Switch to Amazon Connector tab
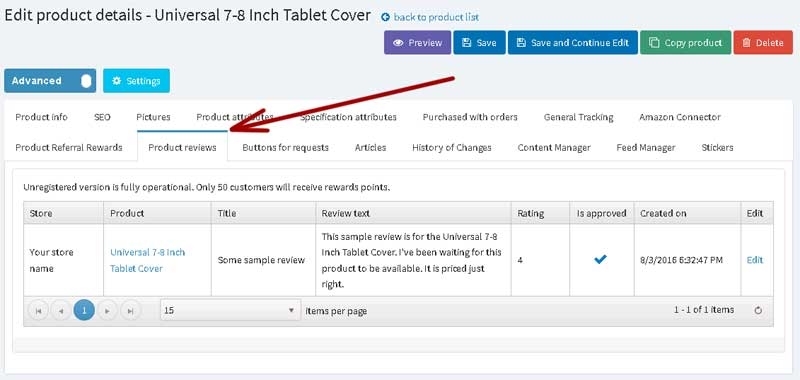The width and height of the screenshot is (800, 380). 680,117
